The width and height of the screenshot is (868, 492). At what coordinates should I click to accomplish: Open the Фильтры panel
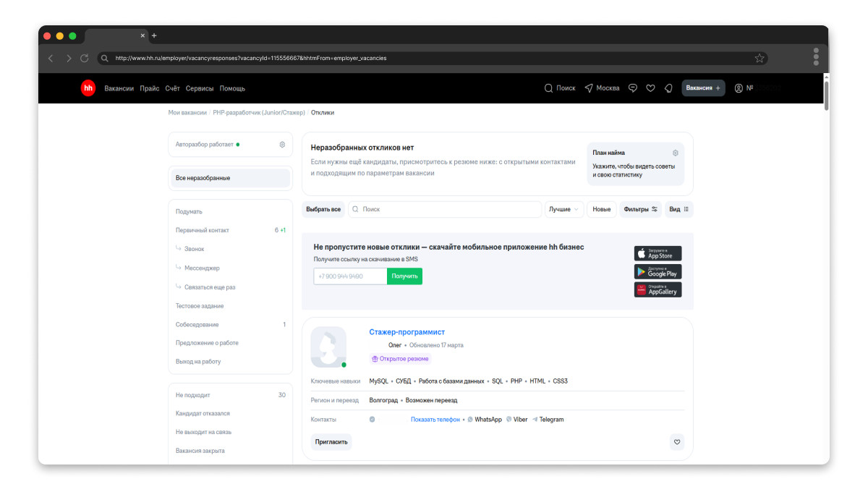[x=640, y=209]
